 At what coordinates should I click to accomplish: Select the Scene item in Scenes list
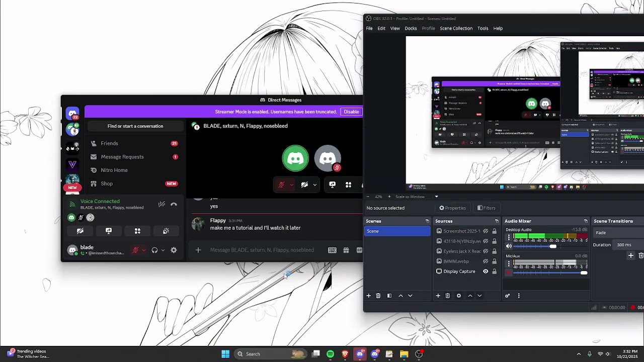pos(397,231)
